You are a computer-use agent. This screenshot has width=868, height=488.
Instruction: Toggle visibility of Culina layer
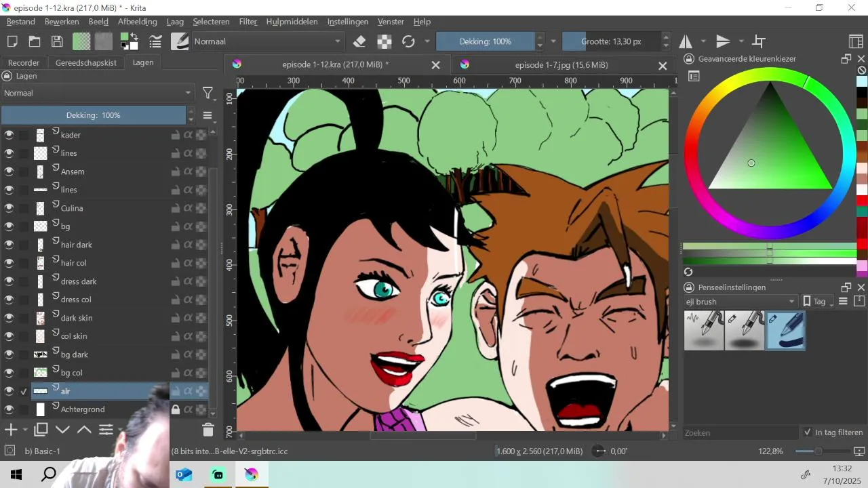click(9, 208)
